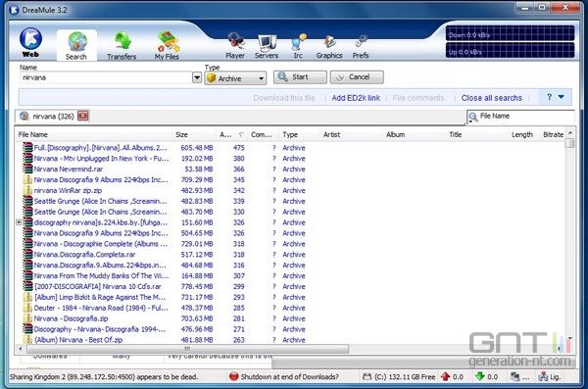Expand the discography nirvana]s.224 row

[19, 222]
